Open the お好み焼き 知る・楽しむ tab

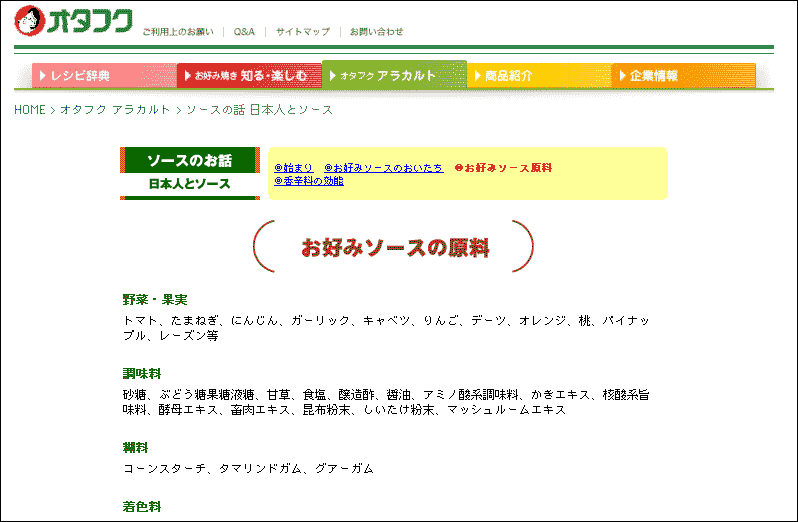coord(249,75)
